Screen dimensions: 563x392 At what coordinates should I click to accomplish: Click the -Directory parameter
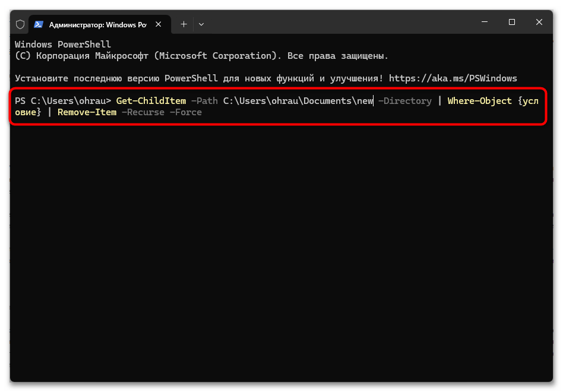coord(405,101)
